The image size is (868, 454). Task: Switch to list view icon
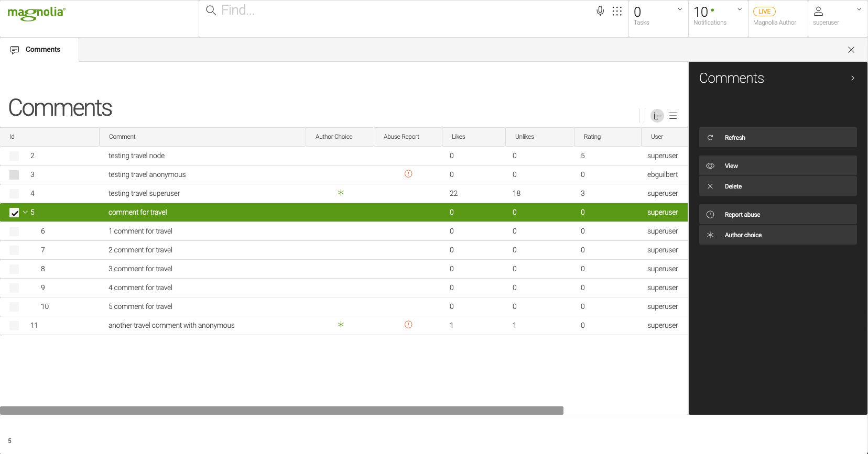(673, 116)
